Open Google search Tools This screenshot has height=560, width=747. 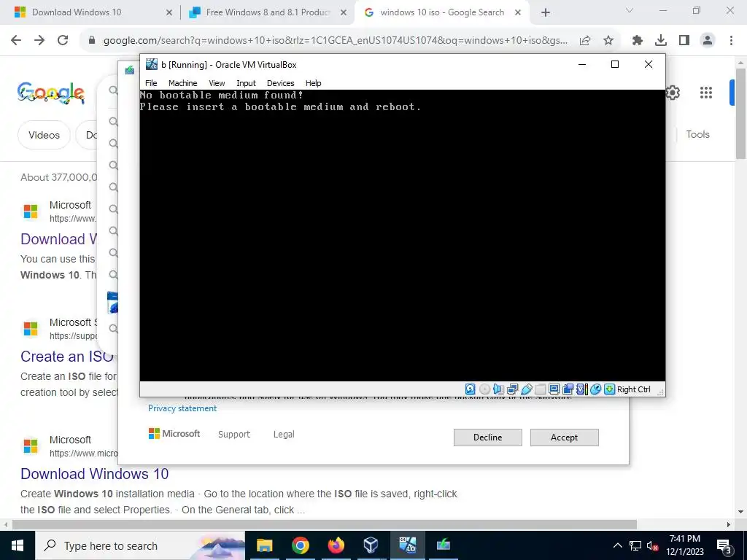click(697, 134)
